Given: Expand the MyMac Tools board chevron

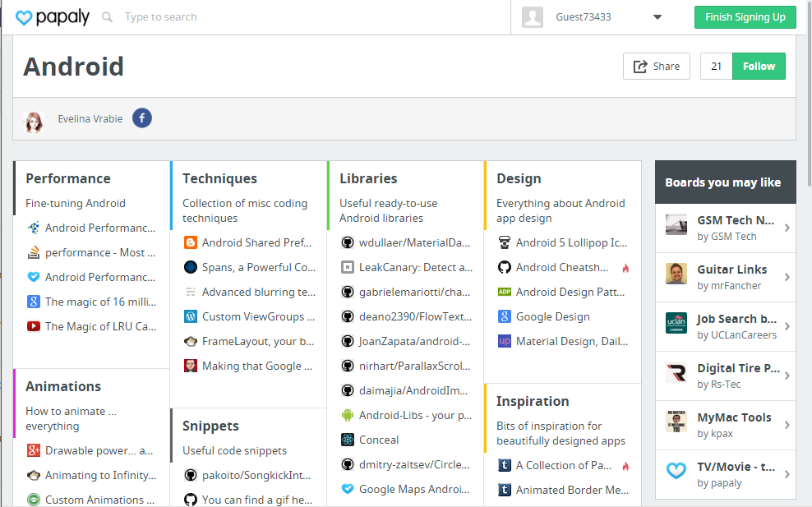Looking at the screenshot, I should pos(787,426).
